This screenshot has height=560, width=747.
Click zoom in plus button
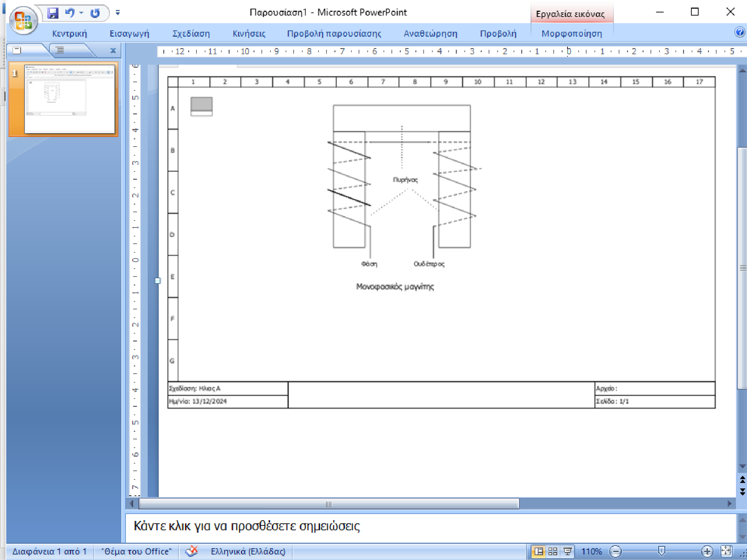[x=707, y=551]
